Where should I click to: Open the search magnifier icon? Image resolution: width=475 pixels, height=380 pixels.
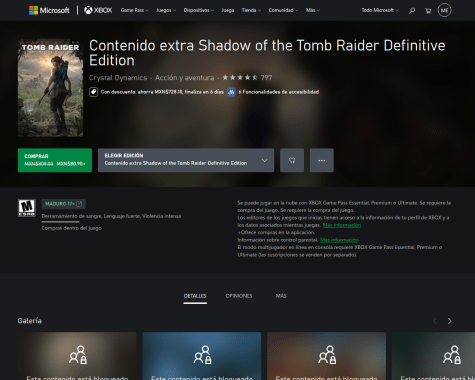tap(412, 11)
